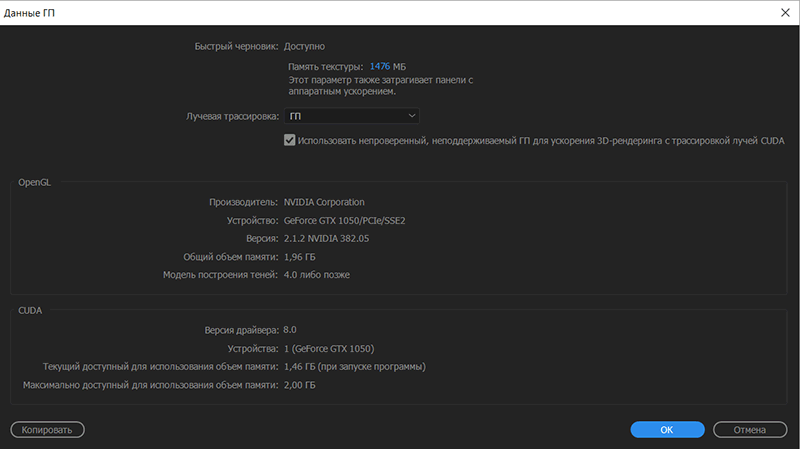
Task: Close the Данные ГП dialog
Action: coord(785,13)
